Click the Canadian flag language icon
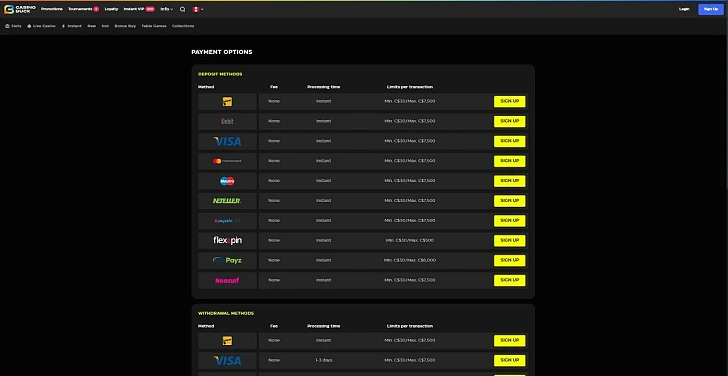 pos(195,9)
